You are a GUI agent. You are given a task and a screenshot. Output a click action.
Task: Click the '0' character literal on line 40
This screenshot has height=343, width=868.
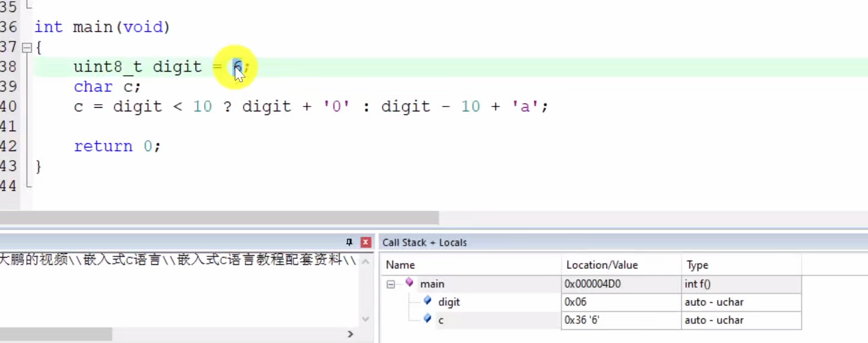337,107
